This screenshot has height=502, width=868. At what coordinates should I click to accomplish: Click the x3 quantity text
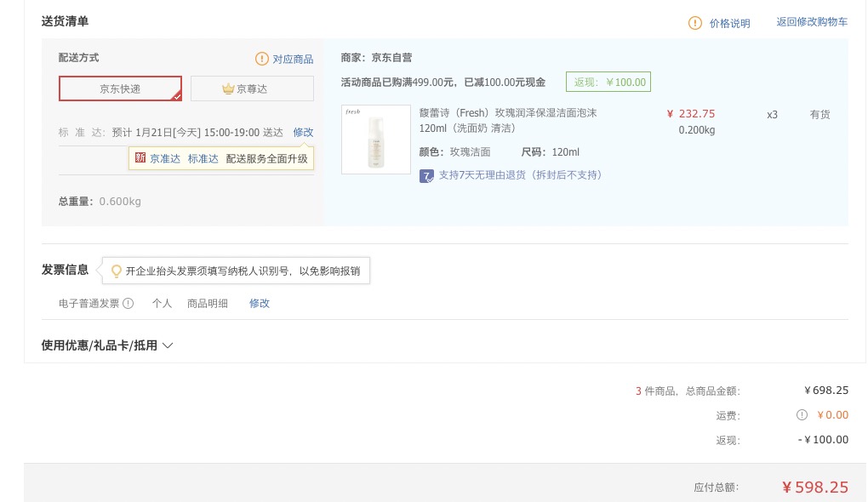(x=772, y=115)
